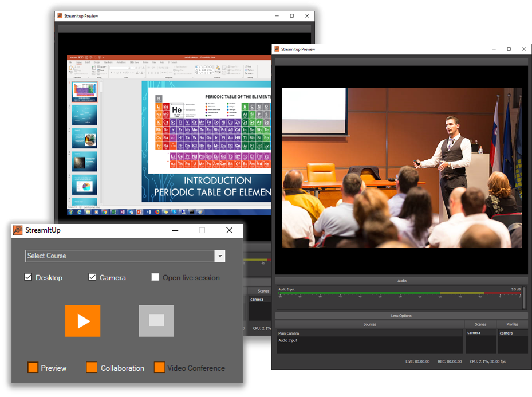Open the Home tab in PowerPoint ribbon
532x397 pixels.
pos(79,62)
